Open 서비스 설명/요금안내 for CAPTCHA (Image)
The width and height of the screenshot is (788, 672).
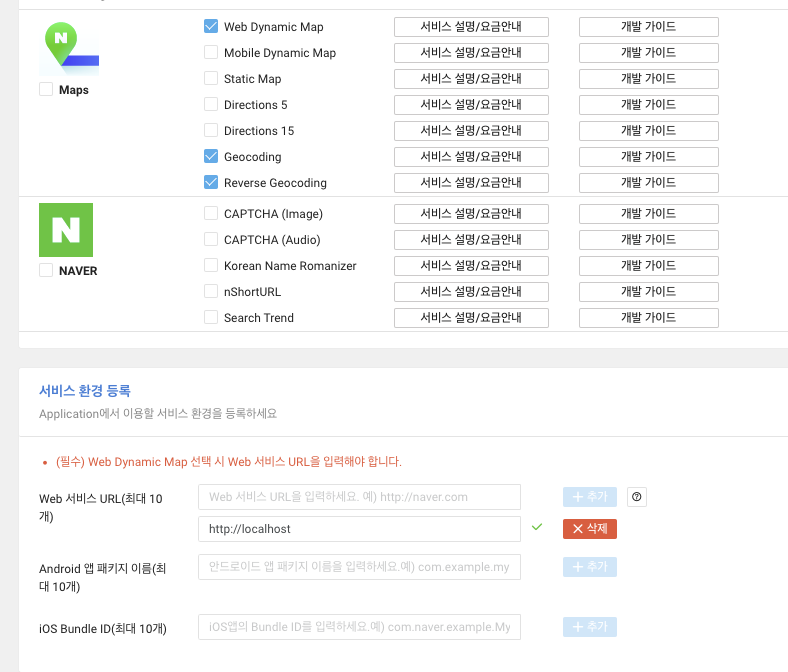point(471,214)
